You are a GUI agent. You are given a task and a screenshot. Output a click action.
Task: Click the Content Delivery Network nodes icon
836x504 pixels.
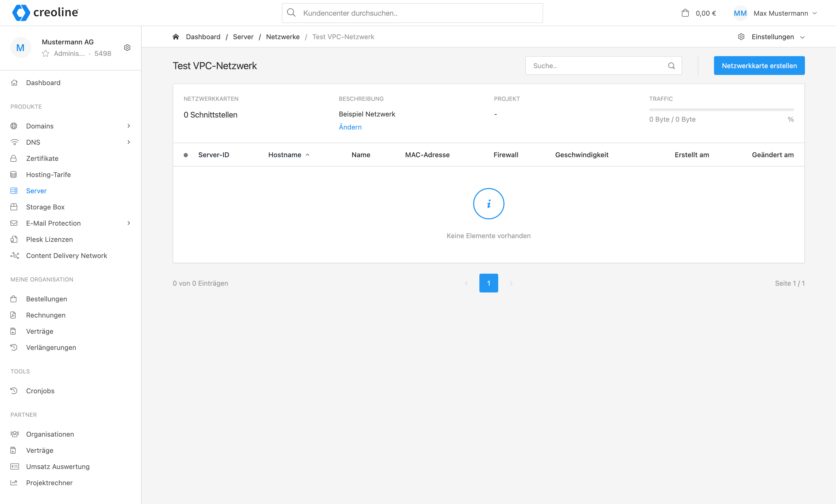coord(15,255)
